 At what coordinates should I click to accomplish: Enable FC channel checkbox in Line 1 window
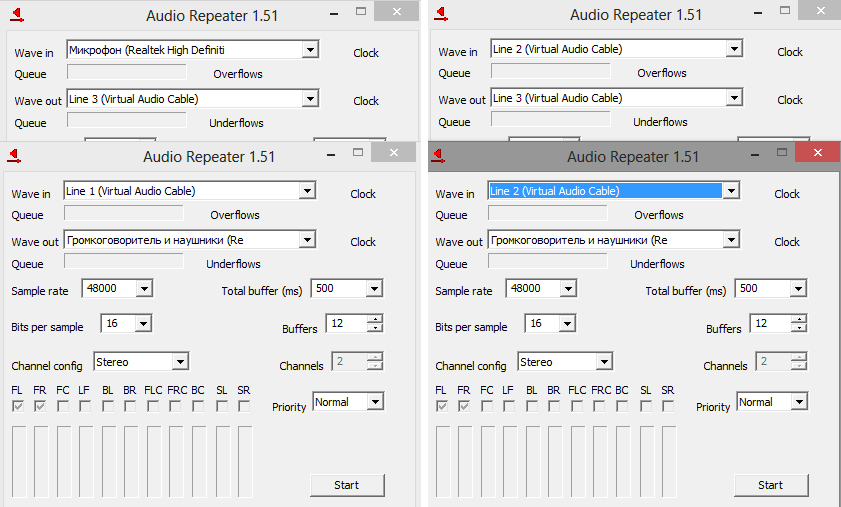tap(63, 407)
